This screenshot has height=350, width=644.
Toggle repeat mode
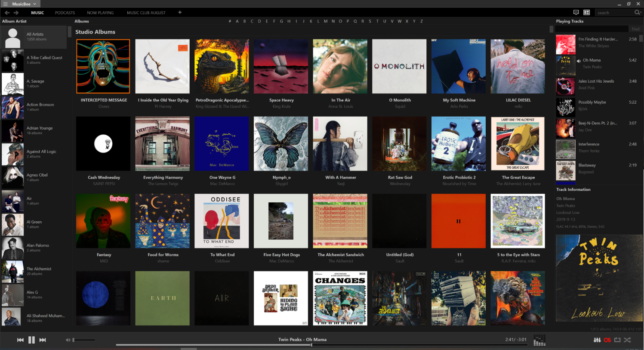(x=617, y=340)
